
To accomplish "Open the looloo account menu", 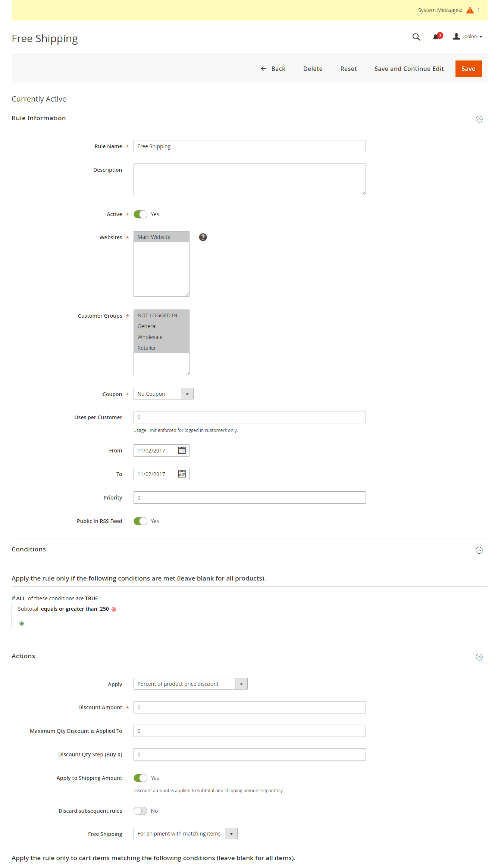I will pos(467,36).
